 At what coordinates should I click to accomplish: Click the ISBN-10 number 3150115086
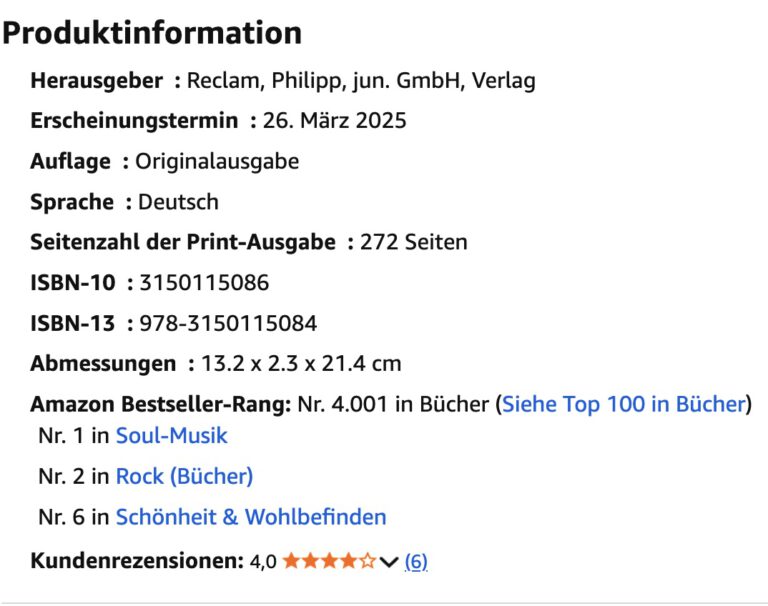tap(205, 283)
